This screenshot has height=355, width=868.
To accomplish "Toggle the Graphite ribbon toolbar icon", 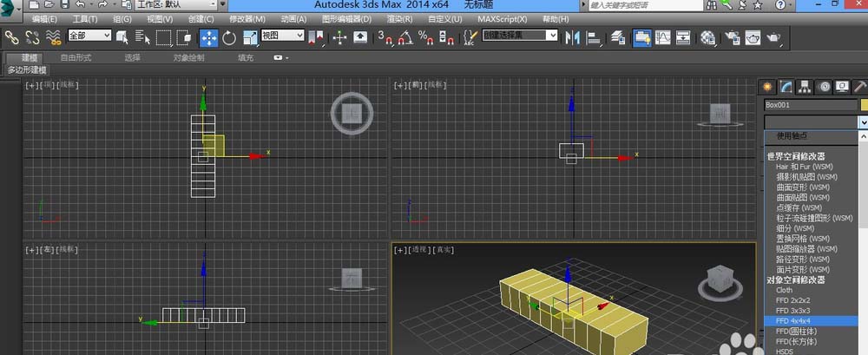I will [642, 37].
